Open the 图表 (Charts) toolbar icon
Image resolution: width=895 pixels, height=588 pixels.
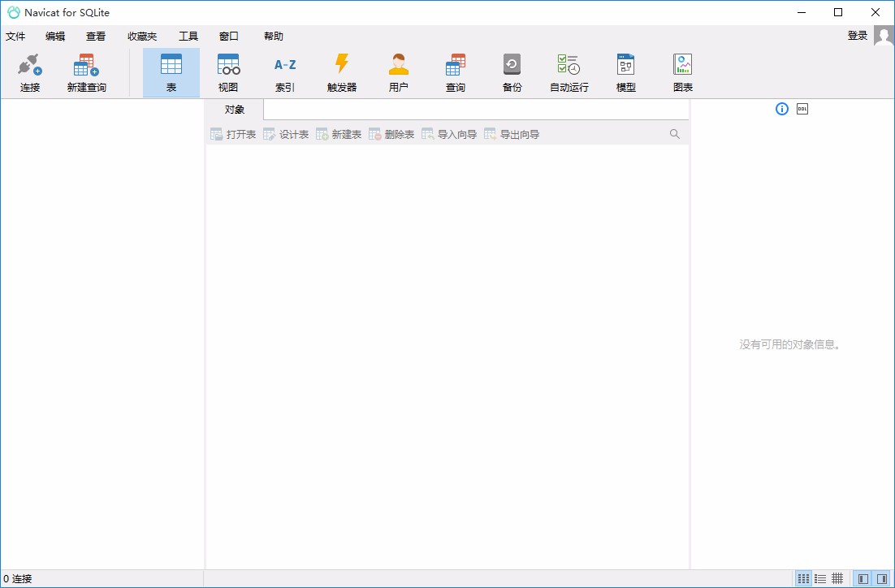(683, 72)
